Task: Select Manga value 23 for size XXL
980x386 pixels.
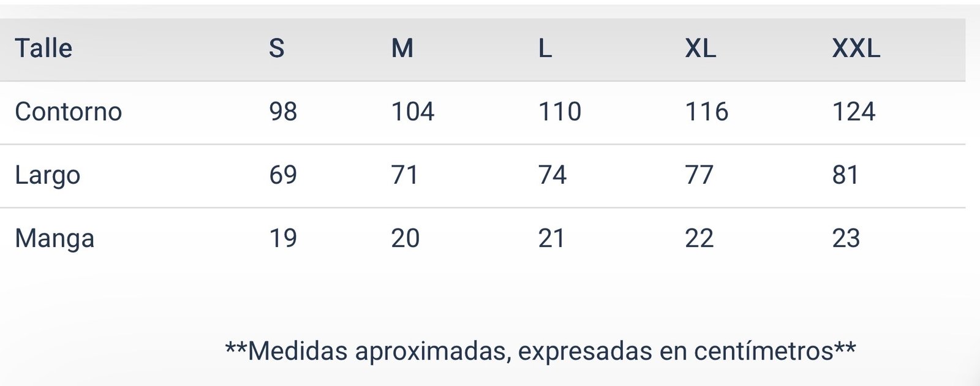Action: 846,238
